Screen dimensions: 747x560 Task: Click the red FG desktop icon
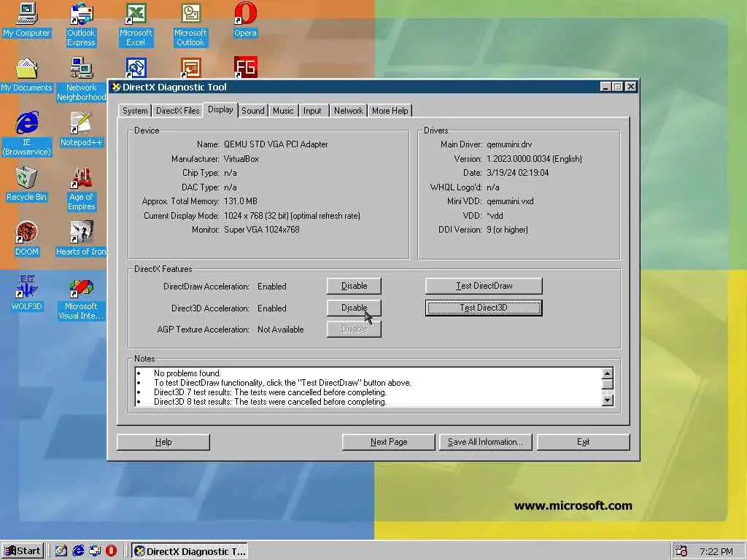tap(245, 67)
